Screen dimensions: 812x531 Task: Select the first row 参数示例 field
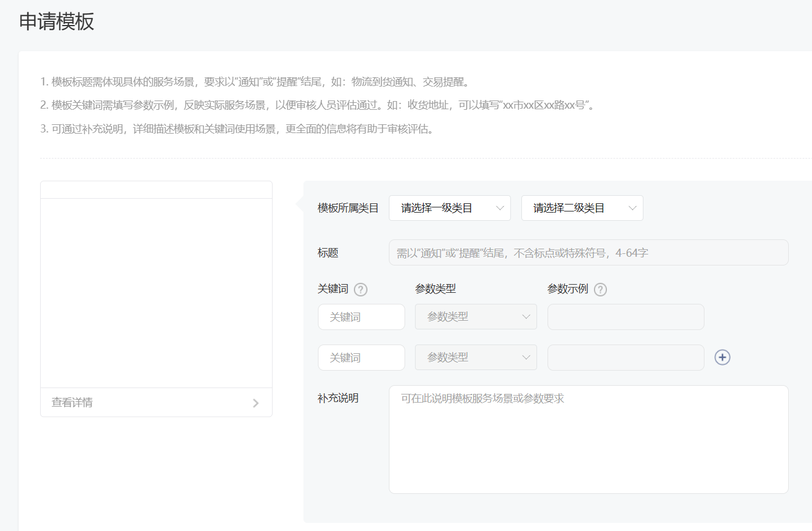[625, 317]
